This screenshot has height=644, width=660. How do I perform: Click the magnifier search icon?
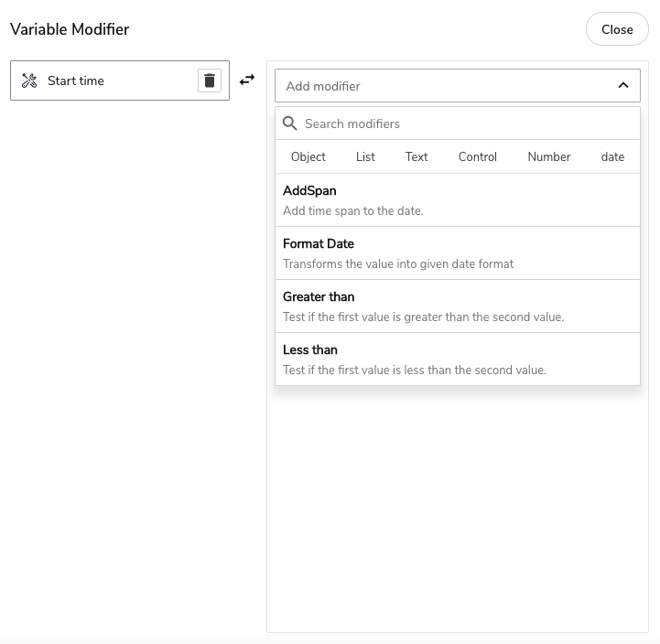[290, 123]
